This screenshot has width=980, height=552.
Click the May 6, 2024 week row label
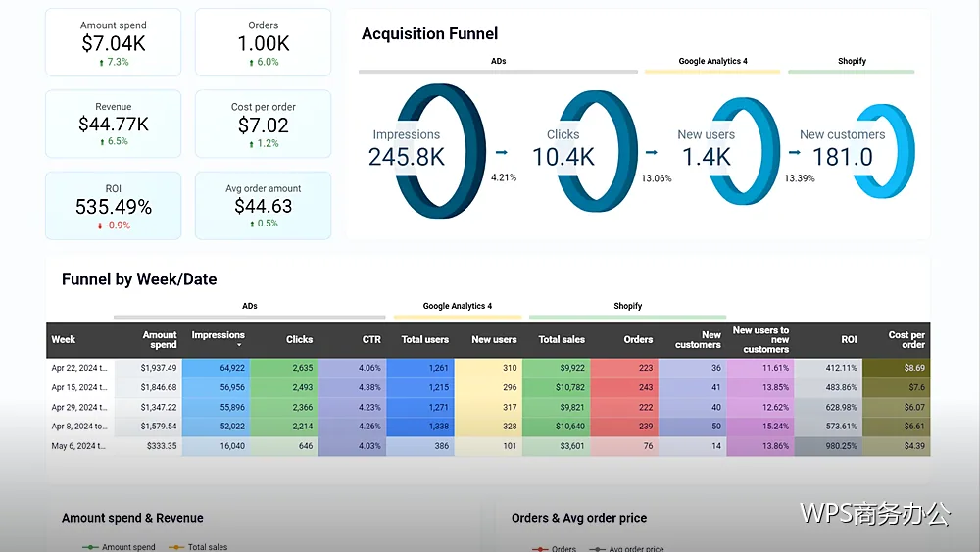pyautogui.click(x=78, y=446)
